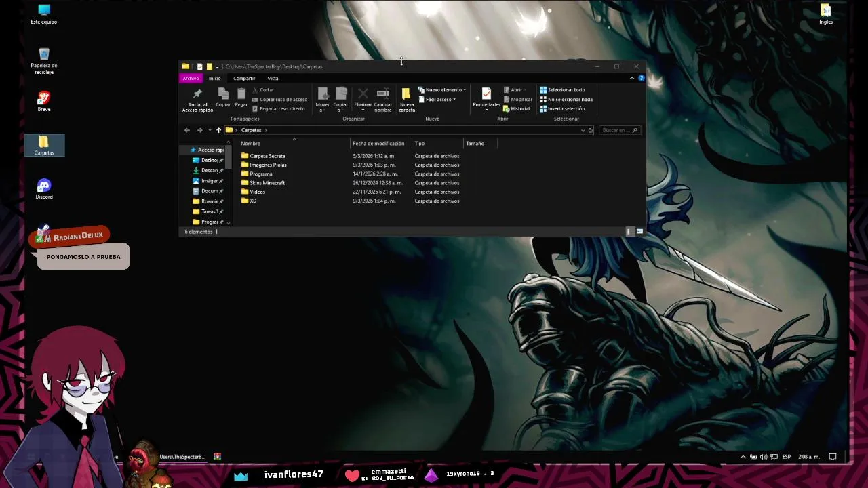Click the Forward navigation arrow
868x488 pixels.
(x=199, y=130)
